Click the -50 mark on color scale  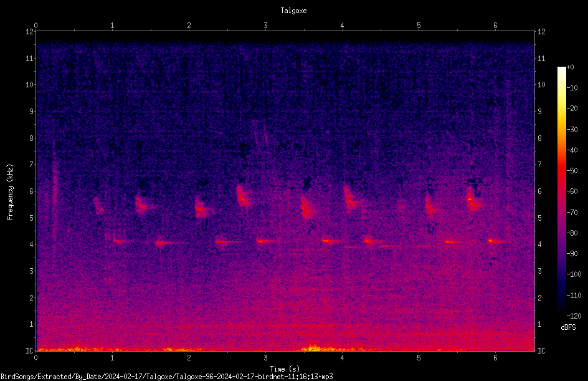[x=572, y=170]
